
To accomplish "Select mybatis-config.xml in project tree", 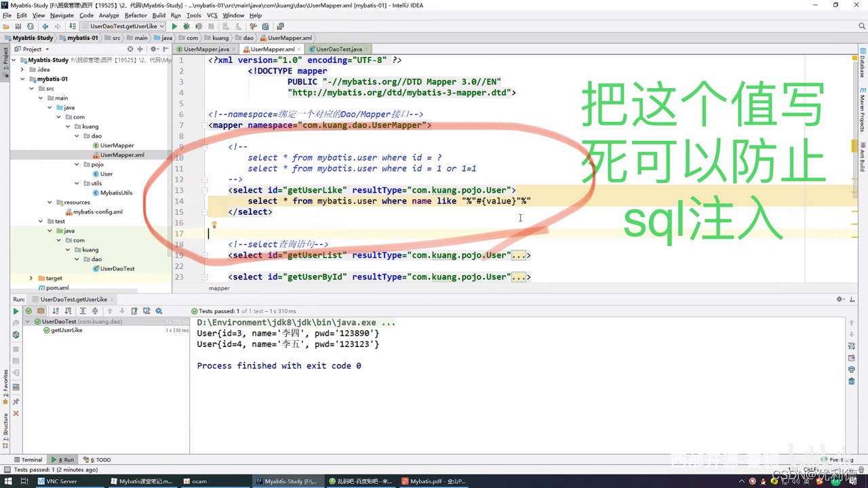I will pos(98,211).
